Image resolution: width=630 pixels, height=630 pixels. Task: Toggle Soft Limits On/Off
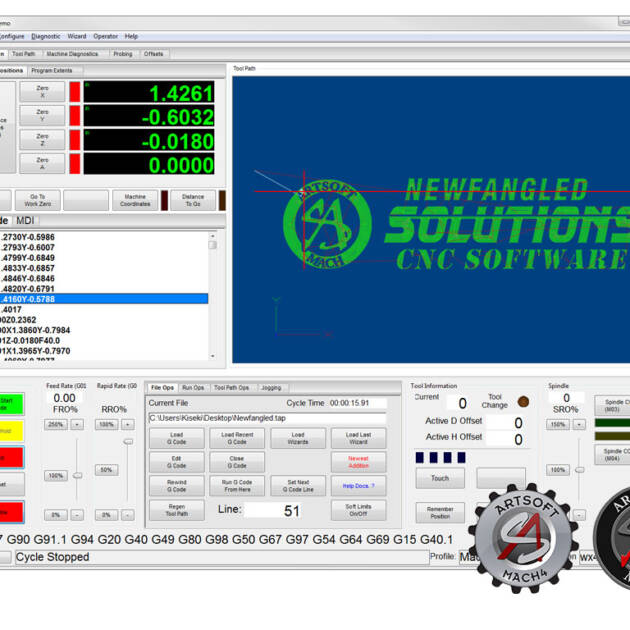tap(357, 510)
